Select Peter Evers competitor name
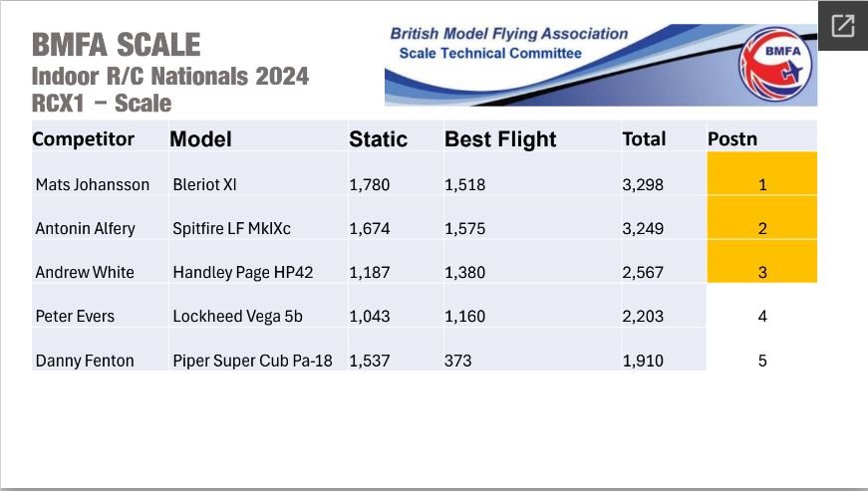868x491 pixels. coord(75,316)
